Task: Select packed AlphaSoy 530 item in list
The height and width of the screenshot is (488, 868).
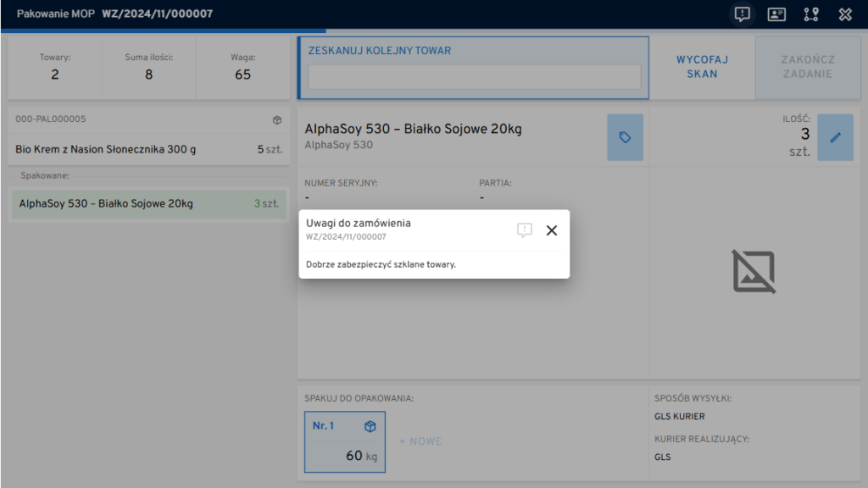Action: click(148, 204)
